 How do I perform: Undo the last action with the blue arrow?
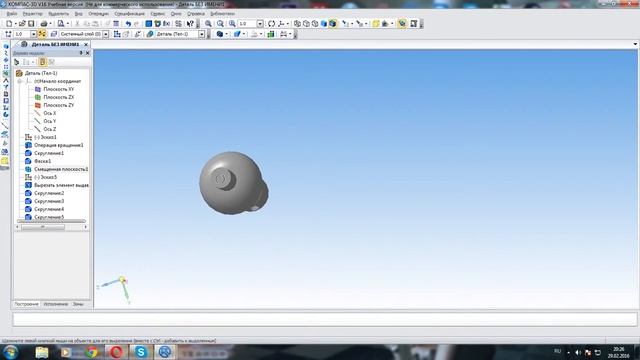(x=128, y=24)
